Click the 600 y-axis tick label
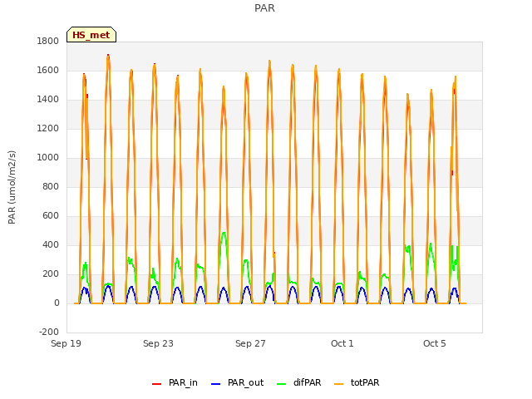Viewport: 532px width, 399px height. [x=51, y=216]
